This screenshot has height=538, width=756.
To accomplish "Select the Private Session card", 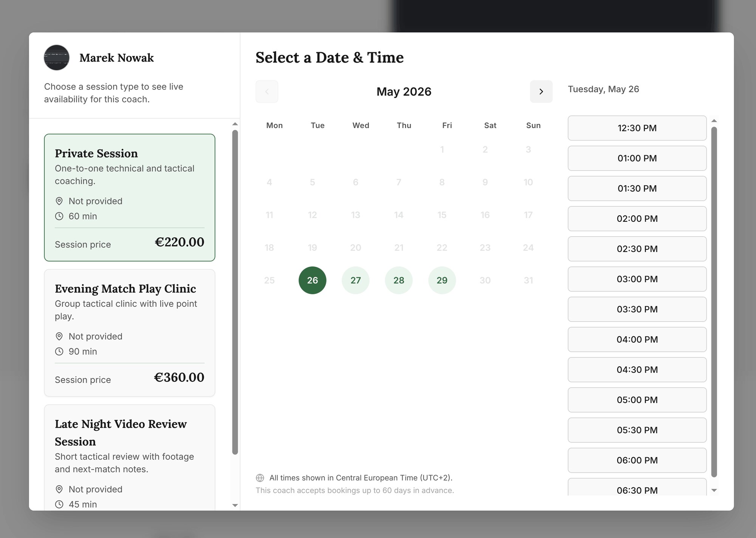I will (130, 198).
